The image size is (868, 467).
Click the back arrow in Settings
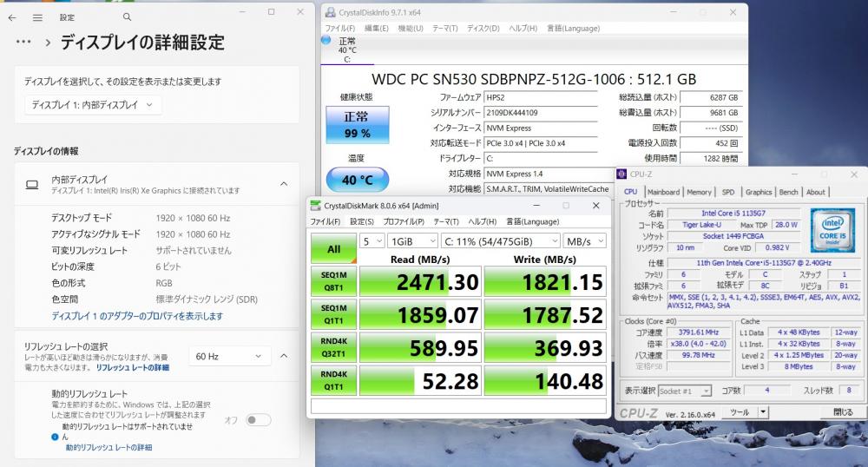point(12,17)
